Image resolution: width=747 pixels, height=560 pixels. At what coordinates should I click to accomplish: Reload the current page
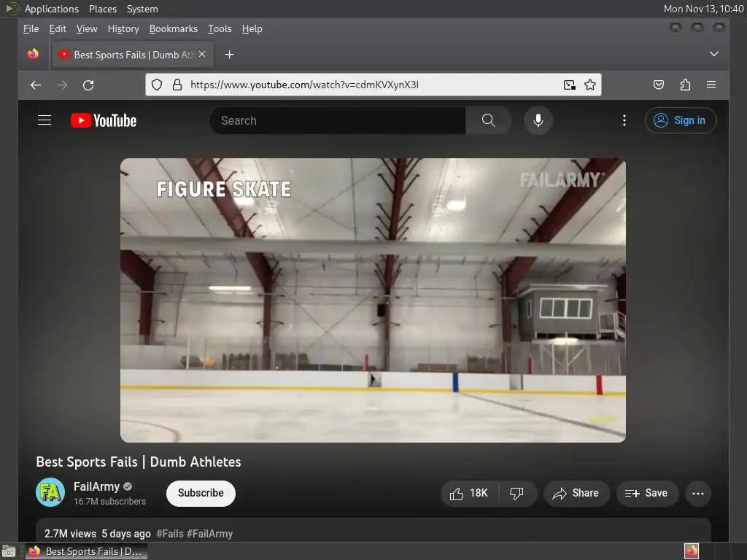click(x=88, y=85)
